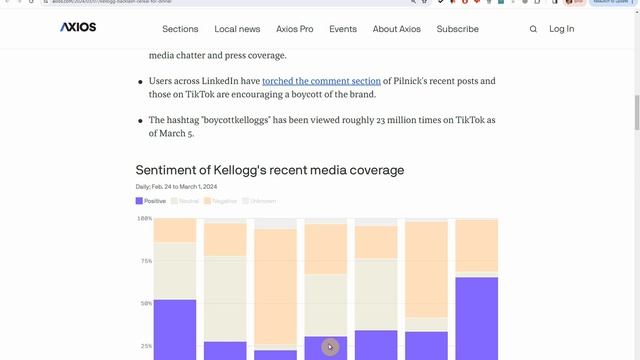The height and width of the screenshot is (360, 640).
Task: Expand the About Axios menu
Action: pos(396,29)
